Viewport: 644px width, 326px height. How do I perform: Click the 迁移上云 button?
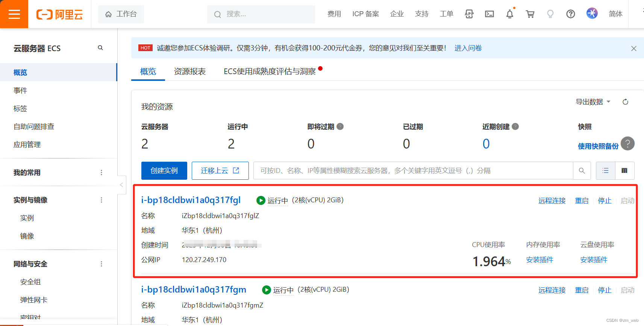click(x=220, y=171)
